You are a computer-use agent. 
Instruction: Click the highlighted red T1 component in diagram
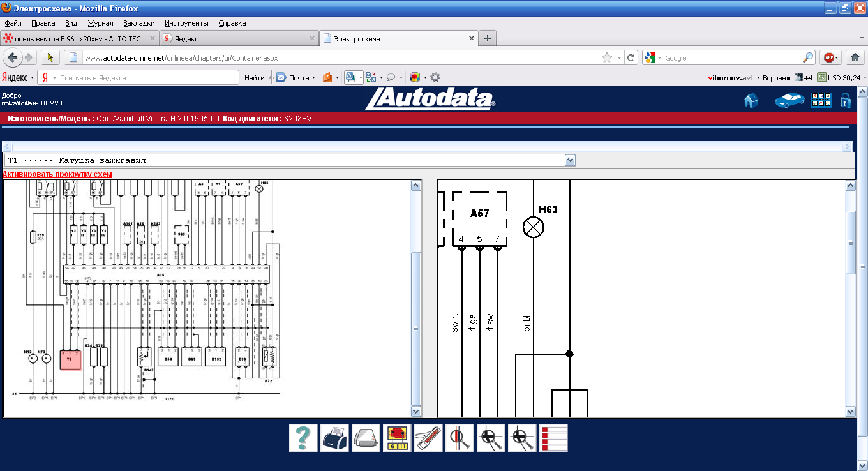click(70, 361)
